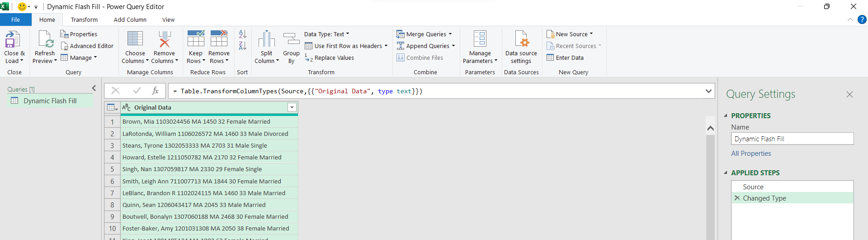
Task: Expand the Append Queries dropdown arrow
Action: (x=453, y=46)
